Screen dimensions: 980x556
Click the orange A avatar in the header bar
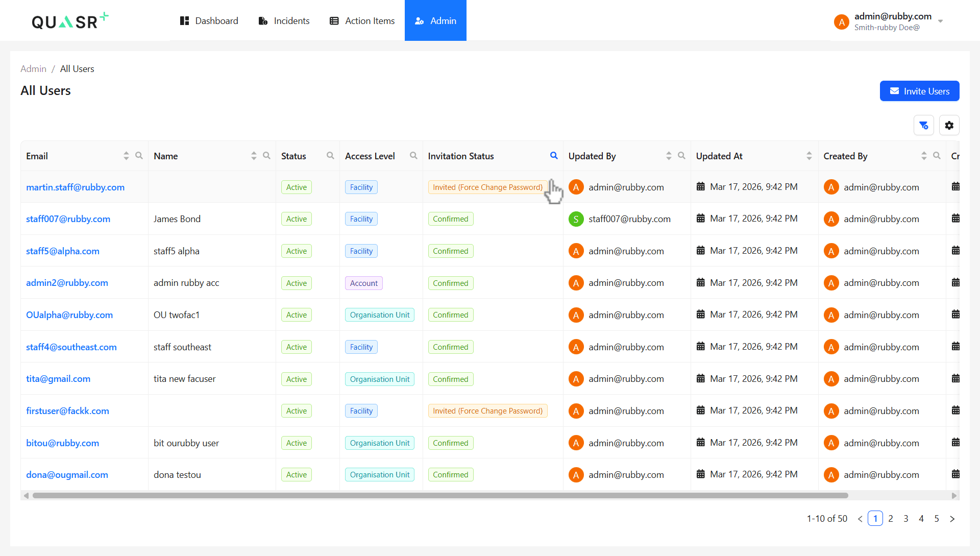click(x=842, y=21)
